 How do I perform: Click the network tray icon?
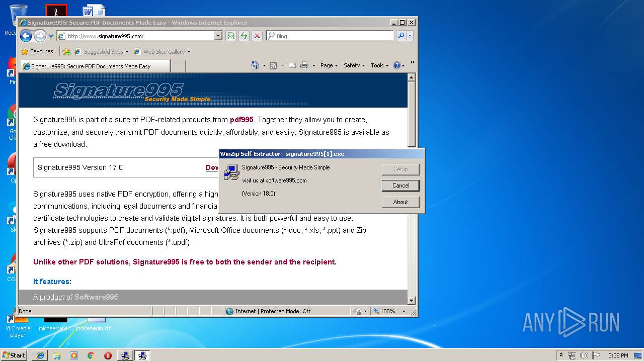[572, 355]
